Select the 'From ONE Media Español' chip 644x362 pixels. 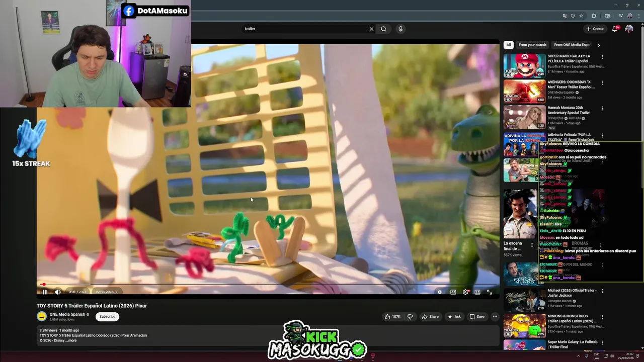pyautogui.click(x=572, y=45)
